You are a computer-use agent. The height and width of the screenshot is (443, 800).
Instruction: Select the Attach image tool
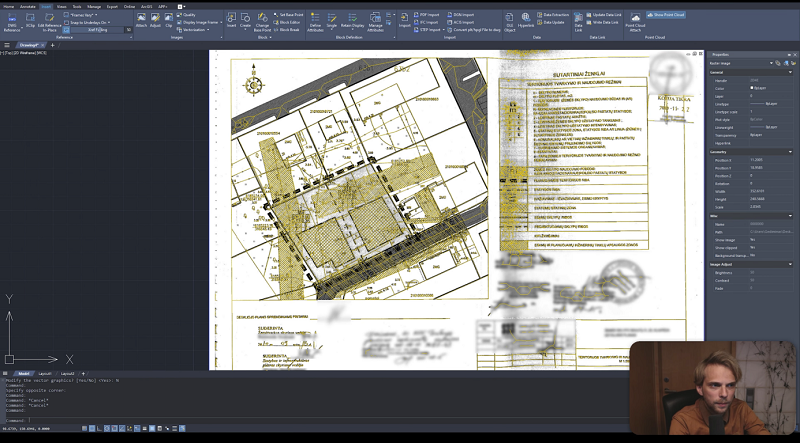click(141, 21)
